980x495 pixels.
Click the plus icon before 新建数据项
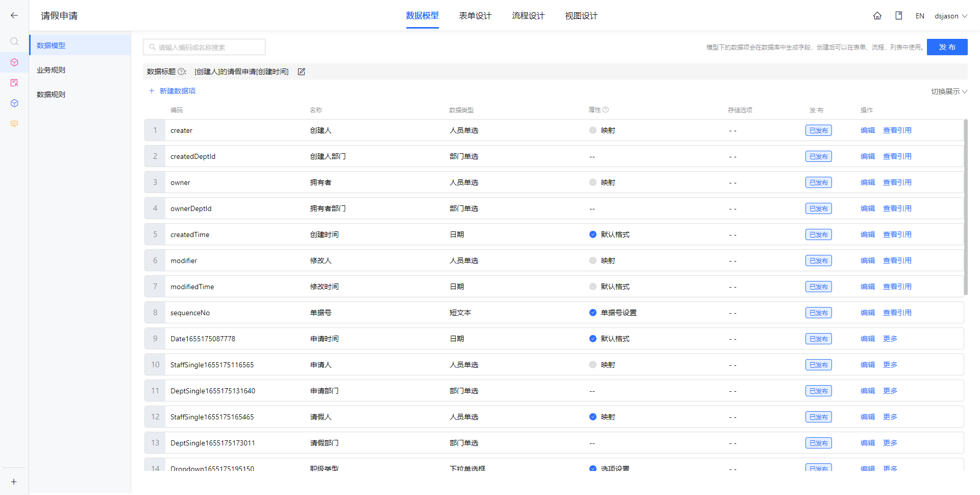click(152, 91)
